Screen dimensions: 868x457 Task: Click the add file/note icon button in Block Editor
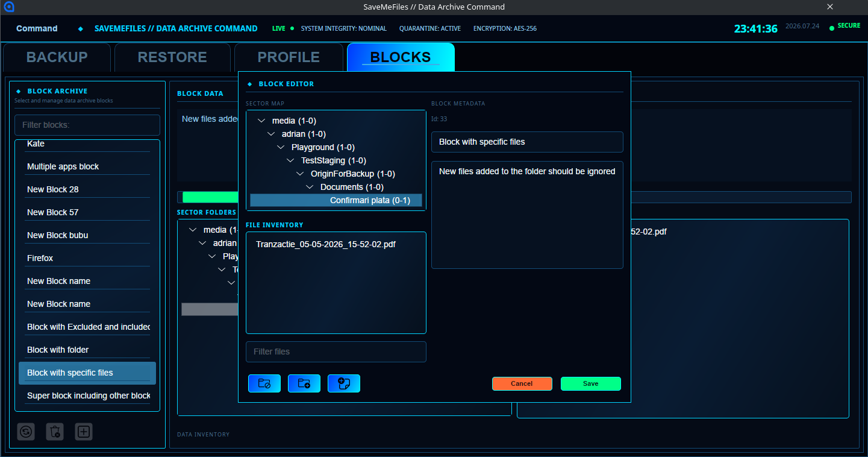(344, 383)
